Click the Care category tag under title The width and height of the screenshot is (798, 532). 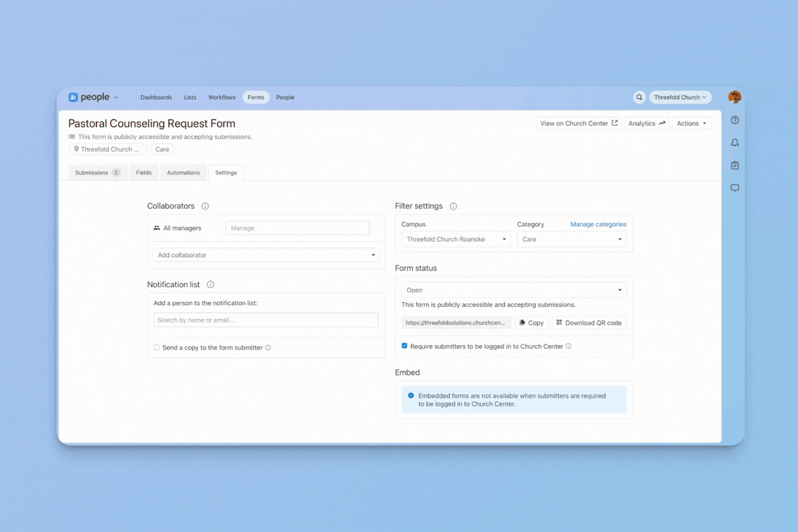coord(162,150)
